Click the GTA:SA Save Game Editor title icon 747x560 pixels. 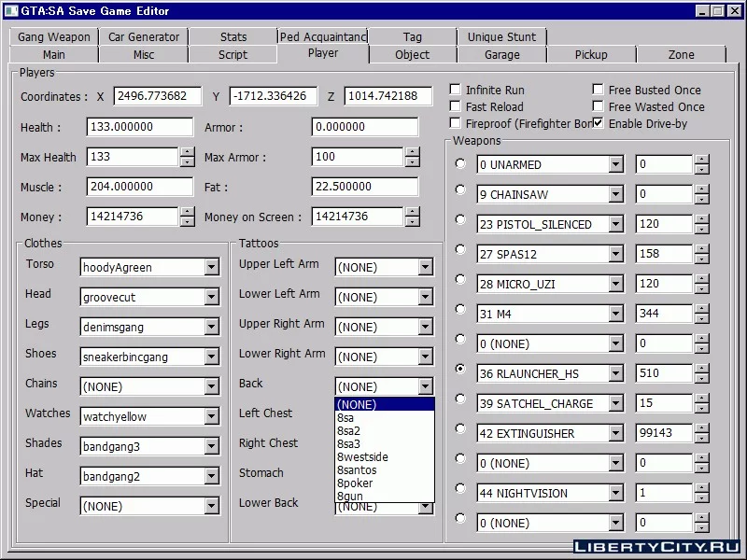(11, 10)
